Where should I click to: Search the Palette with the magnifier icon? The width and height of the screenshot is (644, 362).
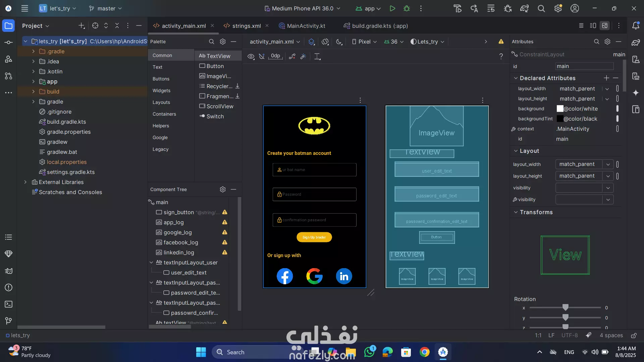tap(211, 42)
